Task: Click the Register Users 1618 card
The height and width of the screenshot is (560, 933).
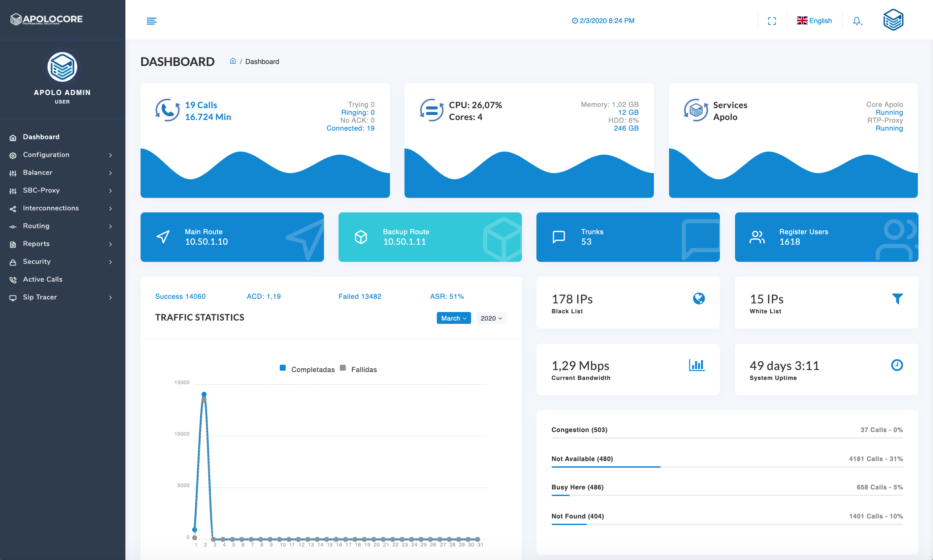Action: [x=826, y=237]
